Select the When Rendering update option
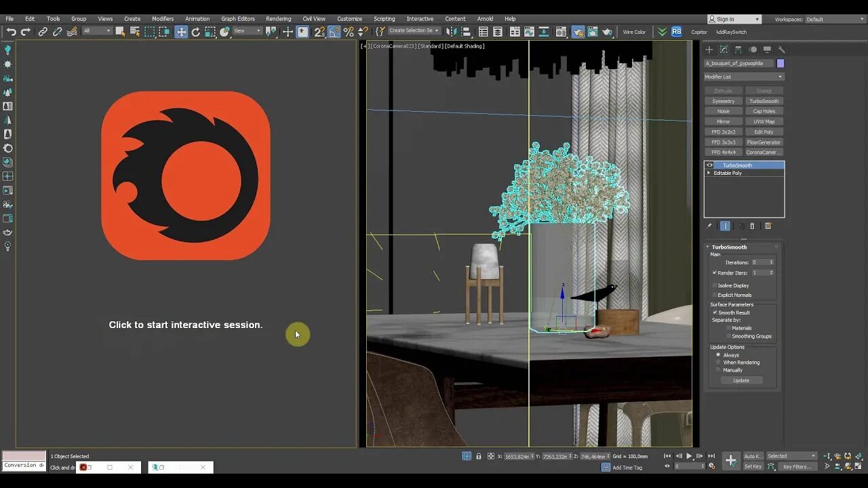 pos(718,363)
